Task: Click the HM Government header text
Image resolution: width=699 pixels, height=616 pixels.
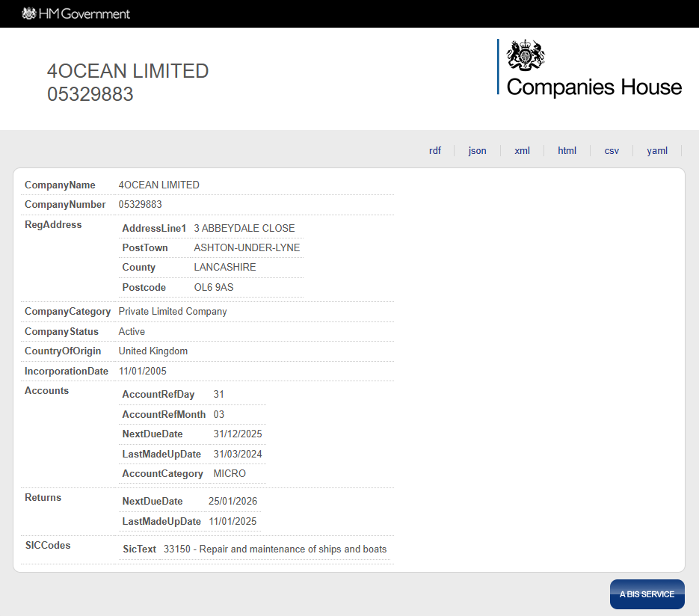Action: click(x=84, y=13)
